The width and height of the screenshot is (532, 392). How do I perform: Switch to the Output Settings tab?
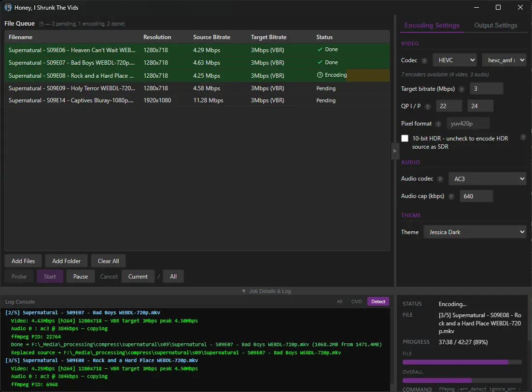(x=495, y=26)
